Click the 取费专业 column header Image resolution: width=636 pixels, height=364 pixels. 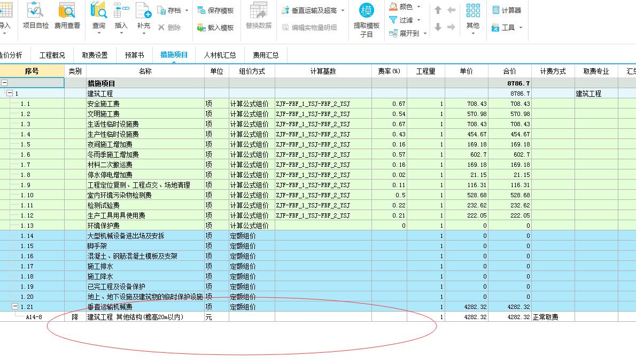[x=596, y=71]
